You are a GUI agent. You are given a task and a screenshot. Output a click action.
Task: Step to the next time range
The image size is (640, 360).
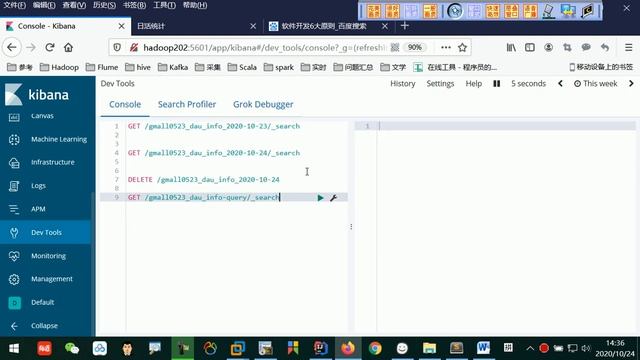tap(631, 84)
